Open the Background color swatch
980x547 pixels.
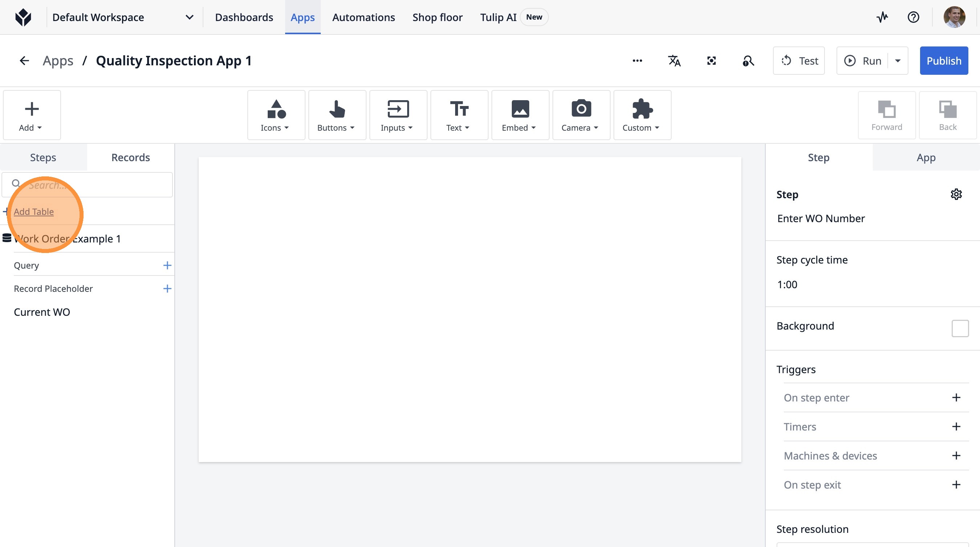click(x=960, y=328)
